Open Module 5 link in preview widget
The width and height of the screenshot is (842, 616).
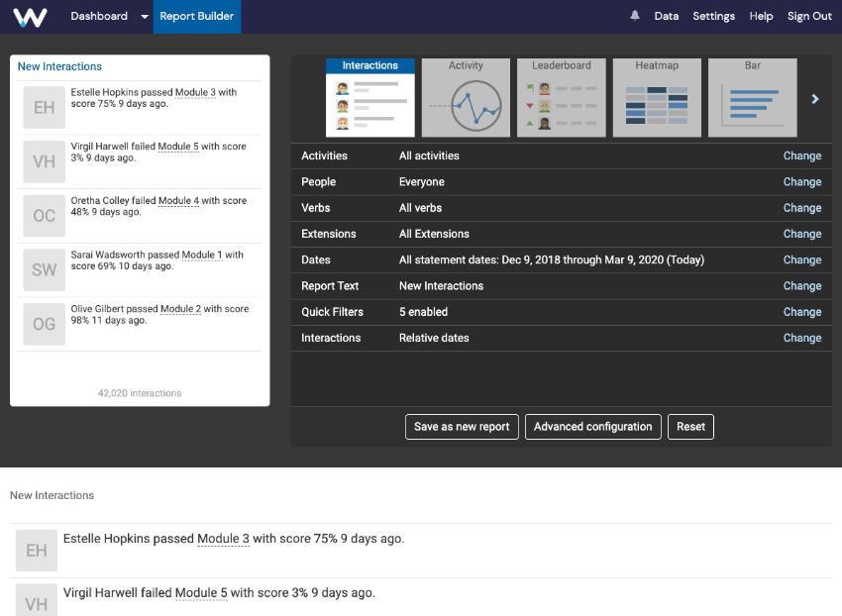(x=178, y=147)
